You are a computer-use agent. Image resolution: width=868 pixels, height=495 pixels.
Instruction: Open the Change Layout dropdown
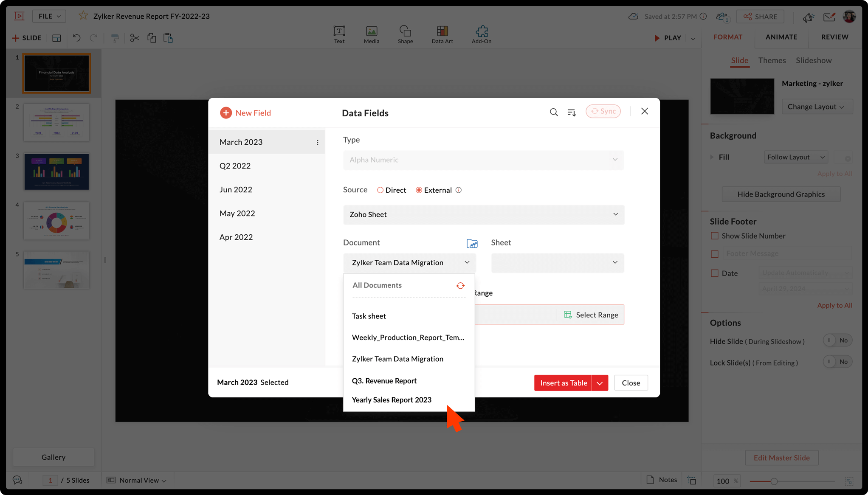pos(817,107)
